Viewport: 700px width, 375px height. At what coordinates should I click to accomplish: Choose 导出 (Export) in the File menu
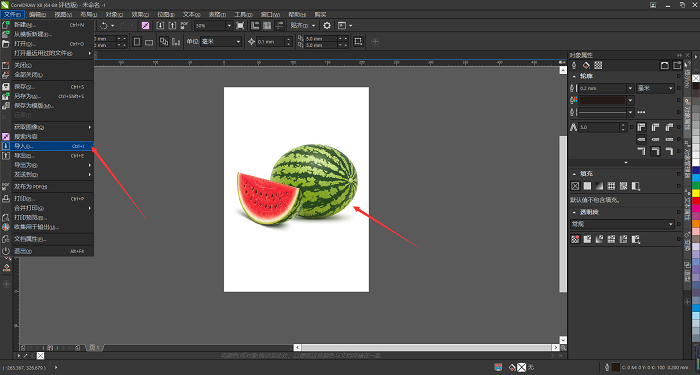[47, 156]
